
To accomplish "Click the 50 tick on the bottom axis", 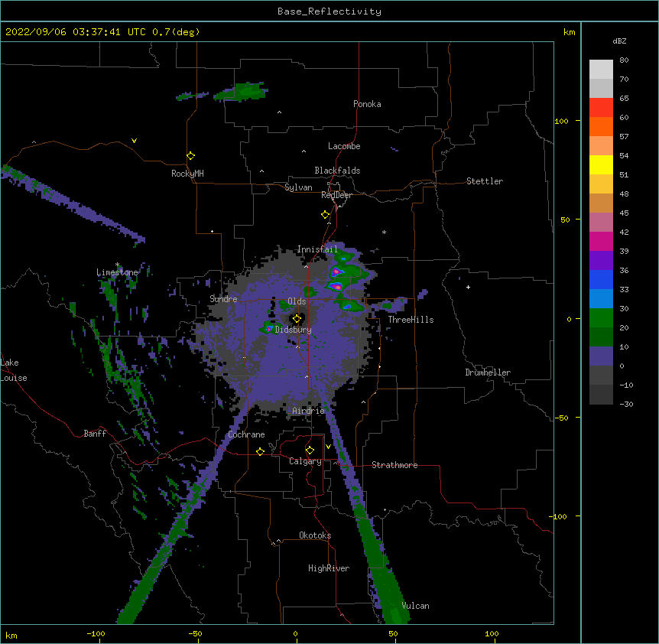I will tap(394, 633).
